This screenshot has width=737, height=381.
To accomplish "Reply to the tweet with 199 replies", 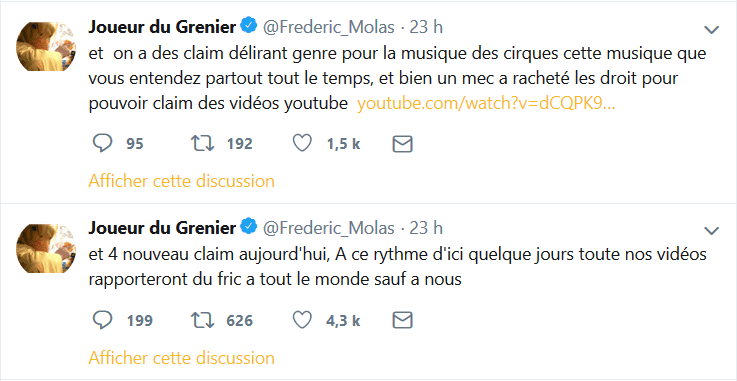I will (102, 321).
